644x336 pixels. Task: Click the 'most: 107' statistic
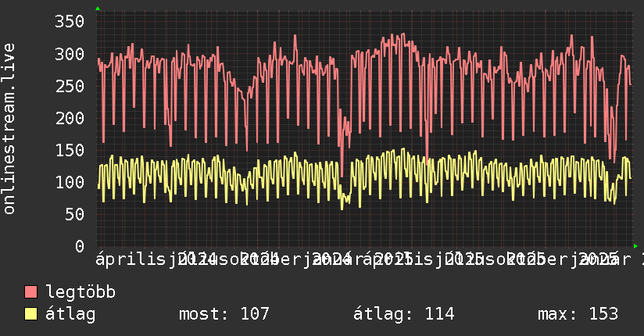point(224,314)
